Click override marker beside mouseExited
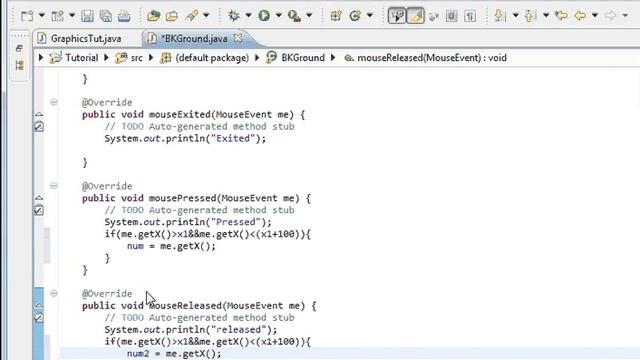 coord(39,114)
